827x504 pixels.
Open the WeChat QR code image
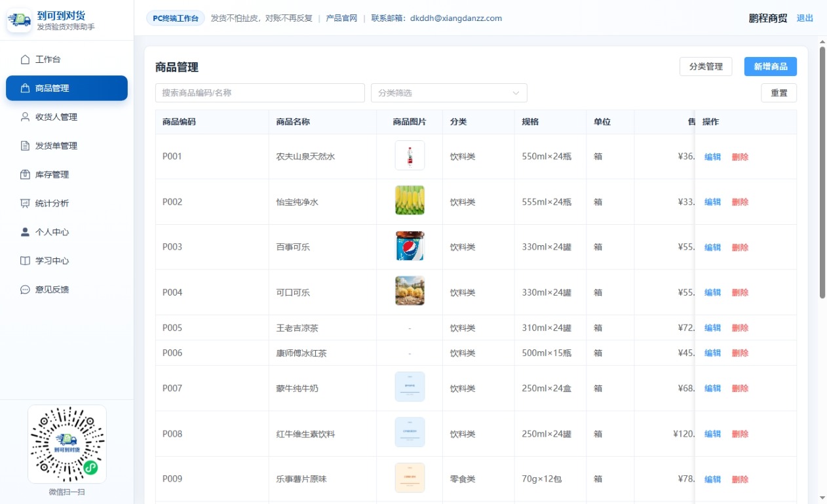(x=67, y=444)
